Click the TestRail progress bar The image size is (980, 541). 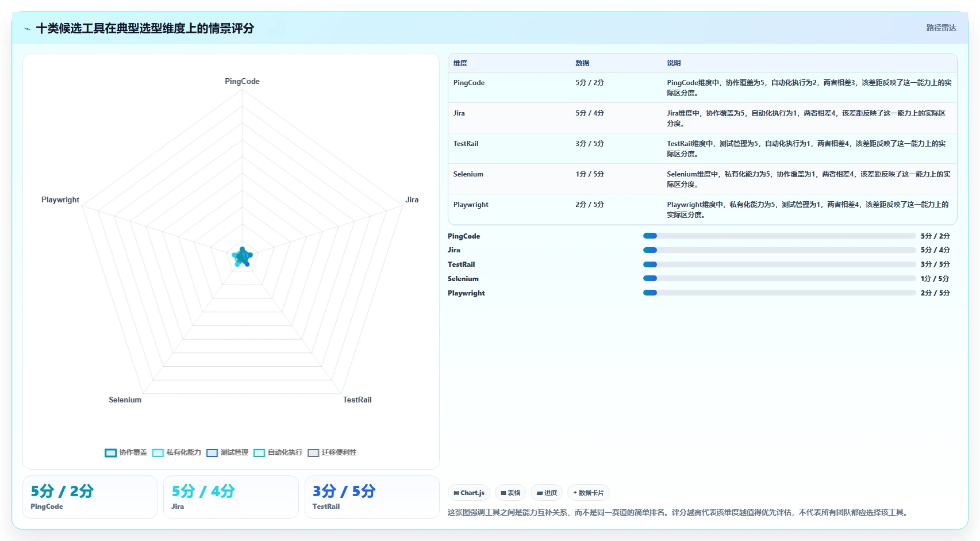pyautogui.click(x=779, y=264)
